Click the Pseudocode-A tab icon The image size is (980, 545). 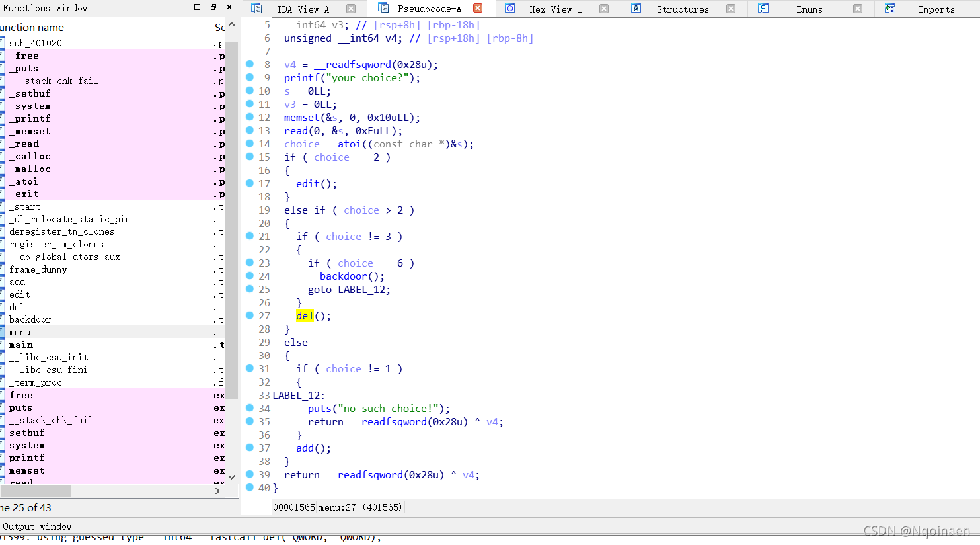383,8
